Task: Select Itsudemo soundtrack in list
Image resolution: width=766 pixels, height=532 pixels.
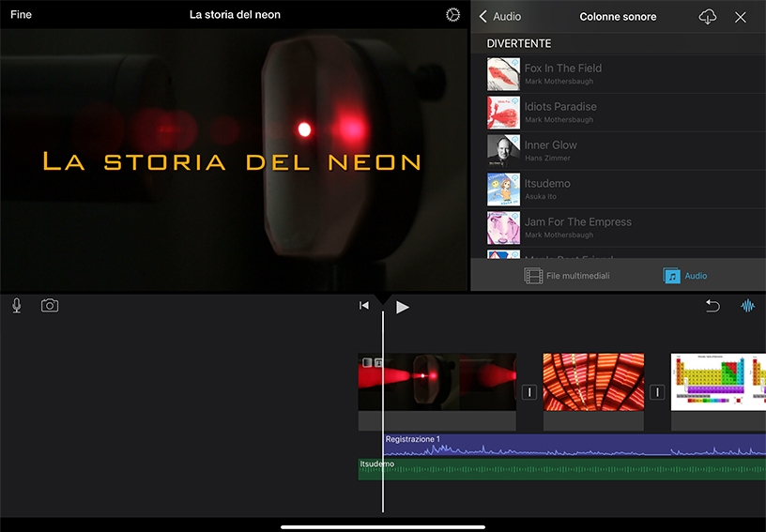Action: click(618, 190)
